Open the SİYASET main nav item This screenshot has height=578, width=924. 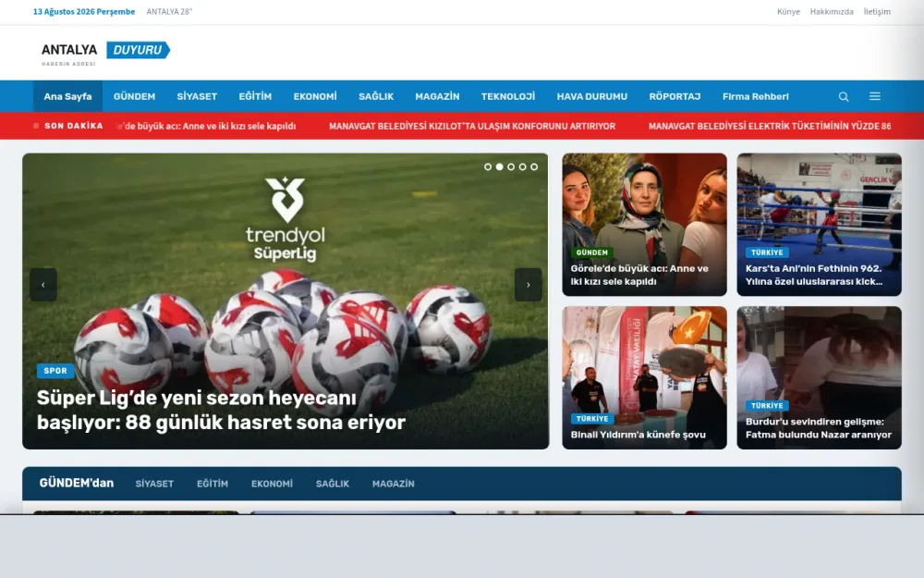pos(197,96)
